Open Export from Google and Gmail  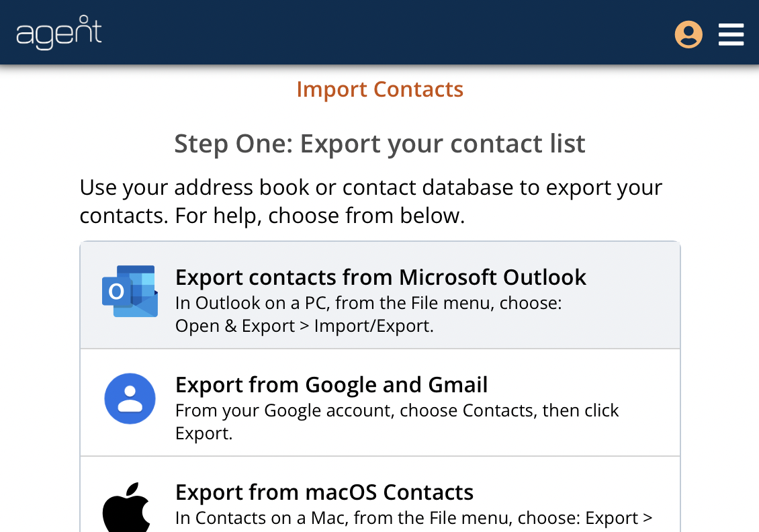380,402
